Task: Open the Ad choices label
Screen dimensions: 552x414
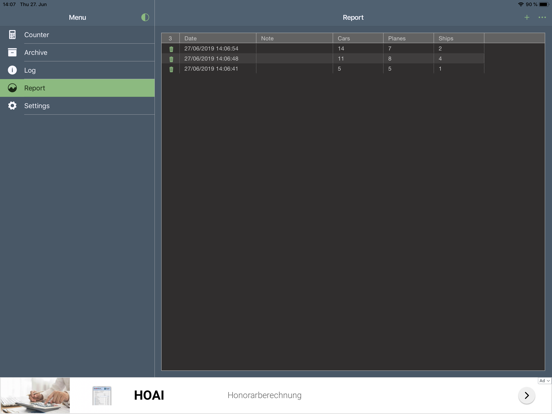Action: (544, 381)
